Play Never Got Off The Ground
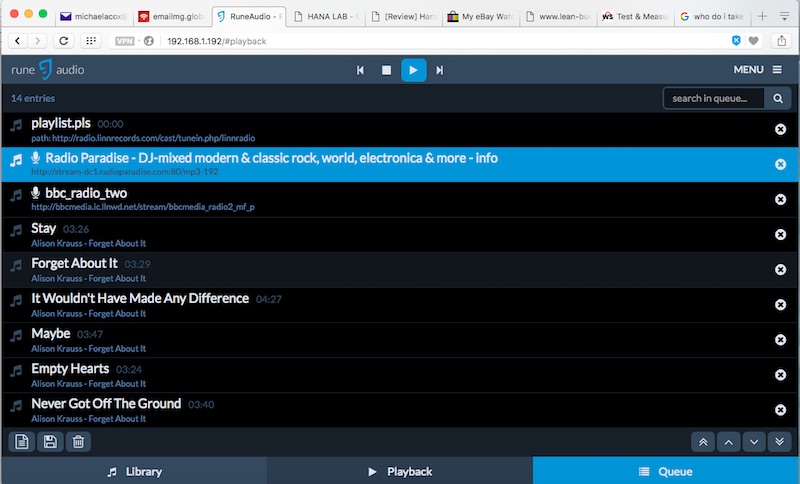 click(400, 410)
